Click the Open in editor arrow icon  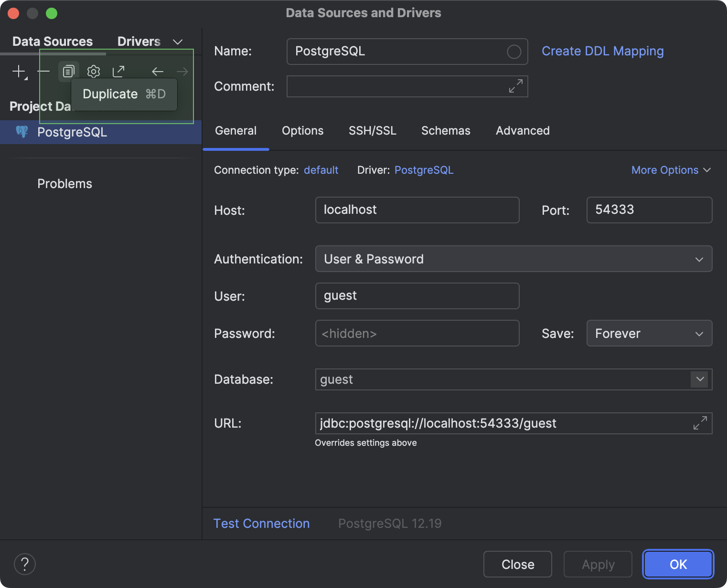pyautogui.click(x=118, y=71)
